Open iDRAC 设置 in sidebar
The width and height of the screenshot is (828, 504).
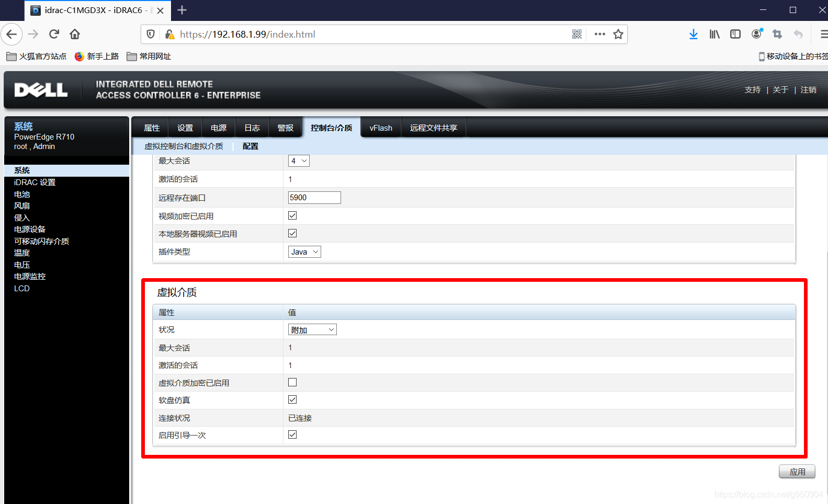(x=35, y=182)
